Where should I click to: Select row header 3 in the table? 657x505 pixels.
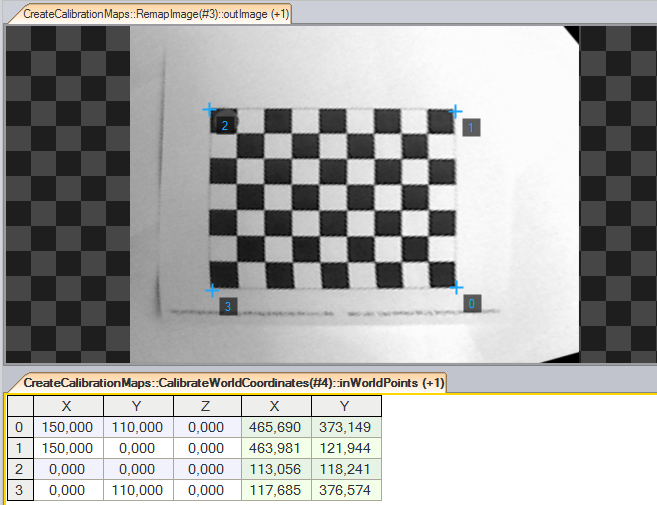click(x=21, y=490)
